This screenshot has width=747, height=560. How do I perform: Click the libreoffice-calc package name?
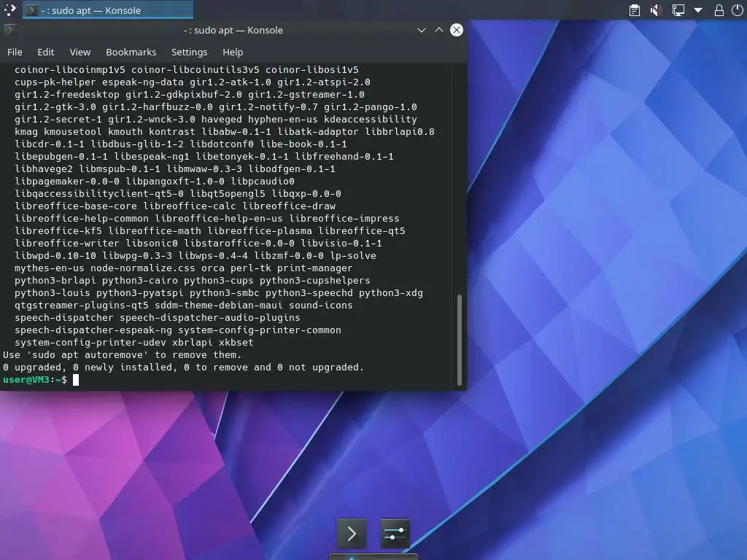point(190,206)
